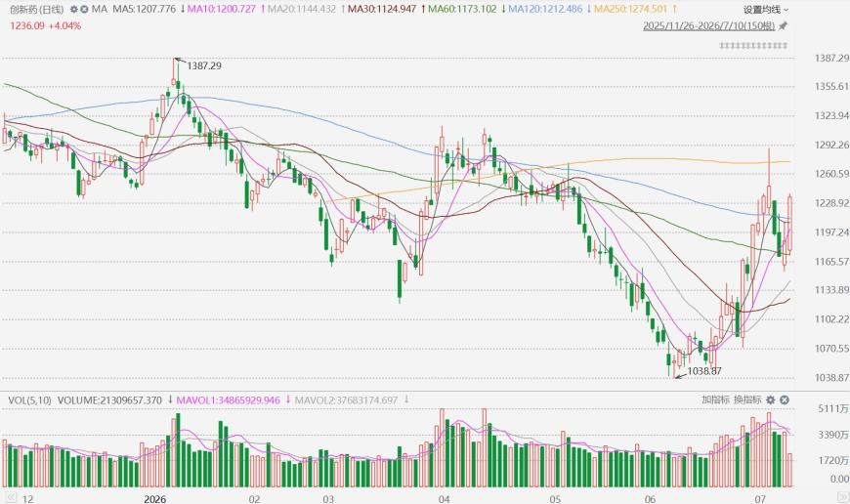Click the MA5:1207.776 label

tap(145, 9)
